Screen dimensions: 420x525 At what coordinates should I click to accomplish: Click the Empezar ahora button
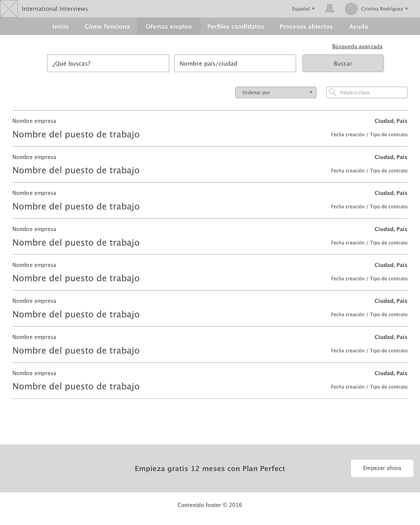point(382,468)
